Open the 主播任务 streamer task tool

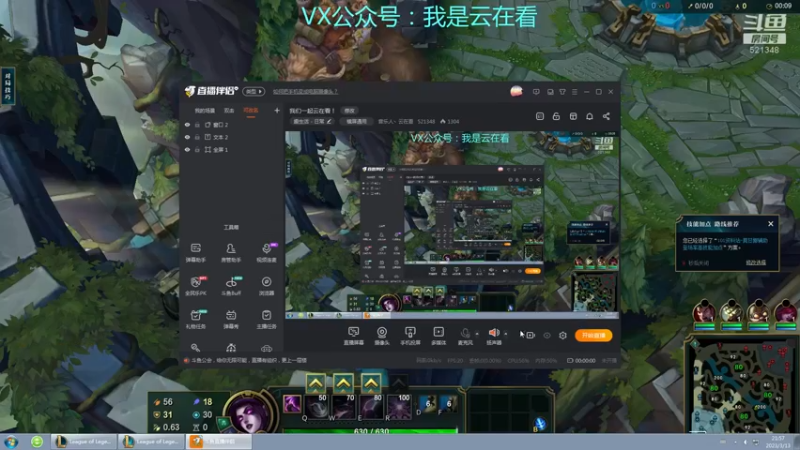[266, 319]
